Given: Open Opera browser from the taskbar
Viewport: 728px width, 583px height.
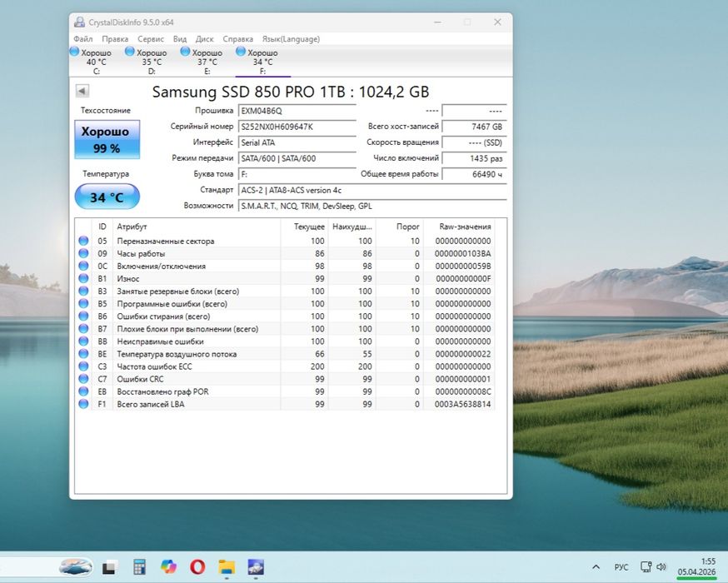Looking at the screenshot, I should (x=197, y=567).
